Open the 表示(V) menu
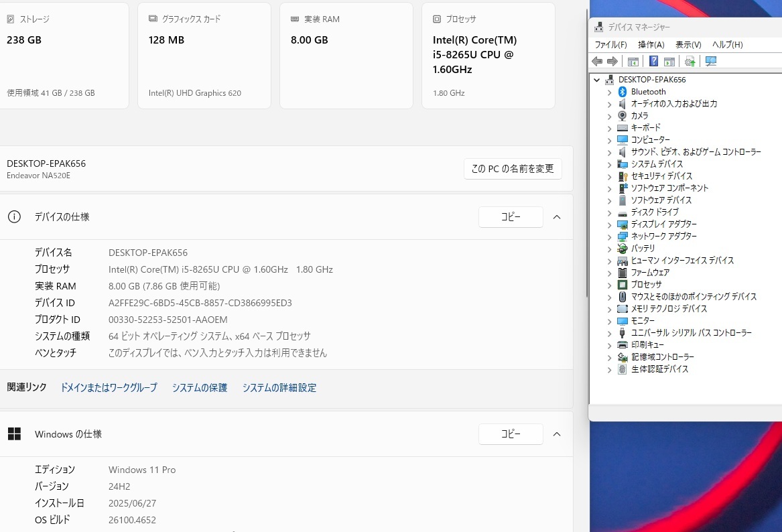Screen dimensions: 782x532 click(688, 44)
